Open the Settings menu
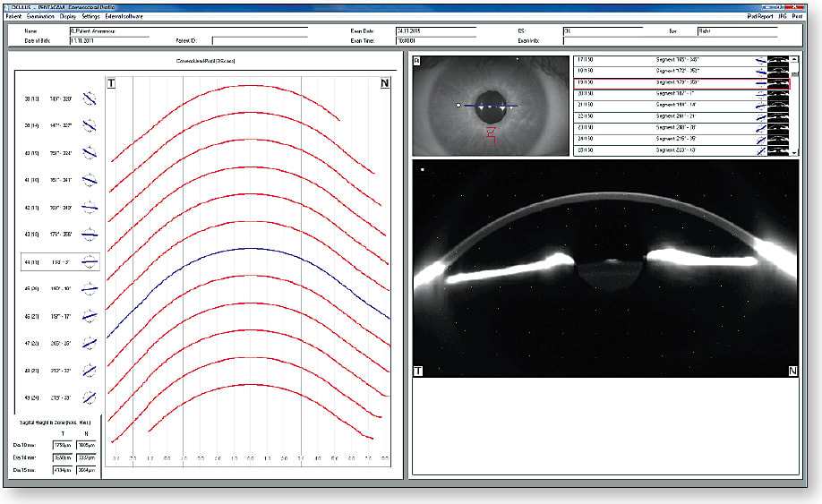The width and height of the screenshot is (822, 504). pos(90,16)
